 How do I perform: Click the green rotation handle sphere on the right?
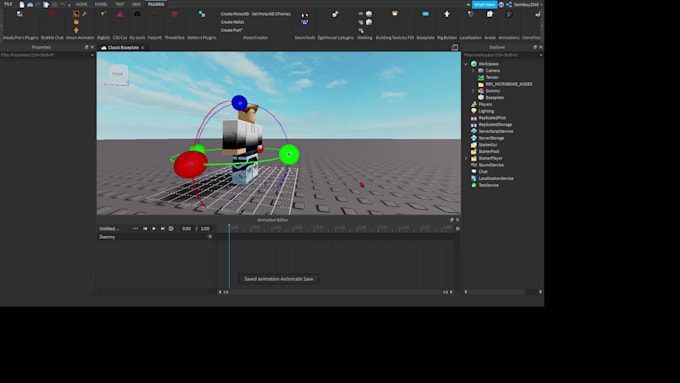coord(289,154)
